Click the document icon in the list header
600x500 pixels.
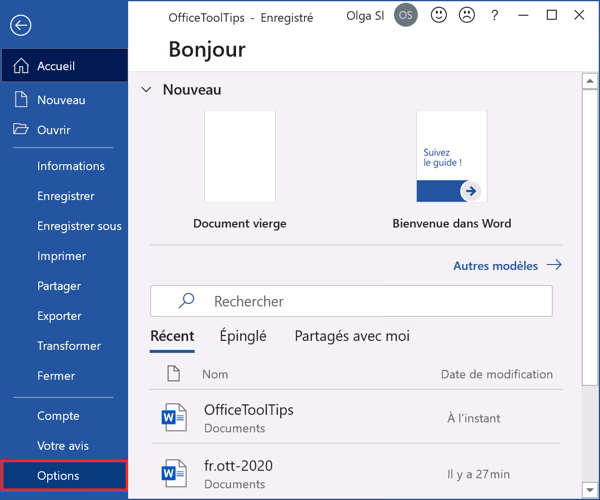click(x=173, y=373)
